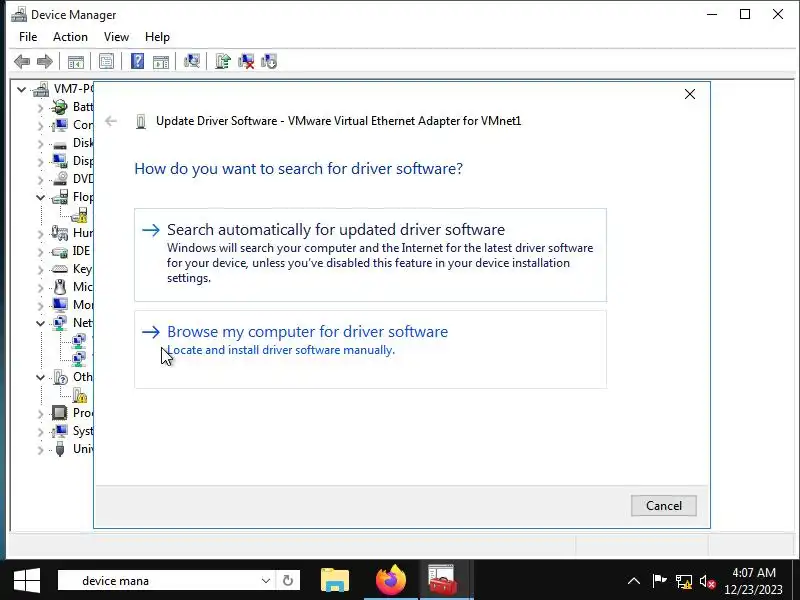
Task: Open the Action menu
Action: click(x=70, y=37)
